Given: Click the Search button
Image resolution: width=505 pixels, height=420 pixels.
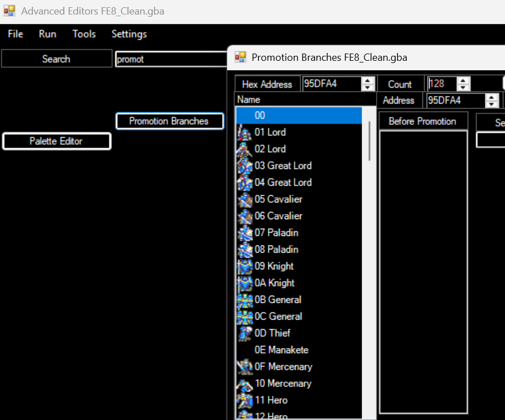Looking at the screenshot, I should 56,59.
